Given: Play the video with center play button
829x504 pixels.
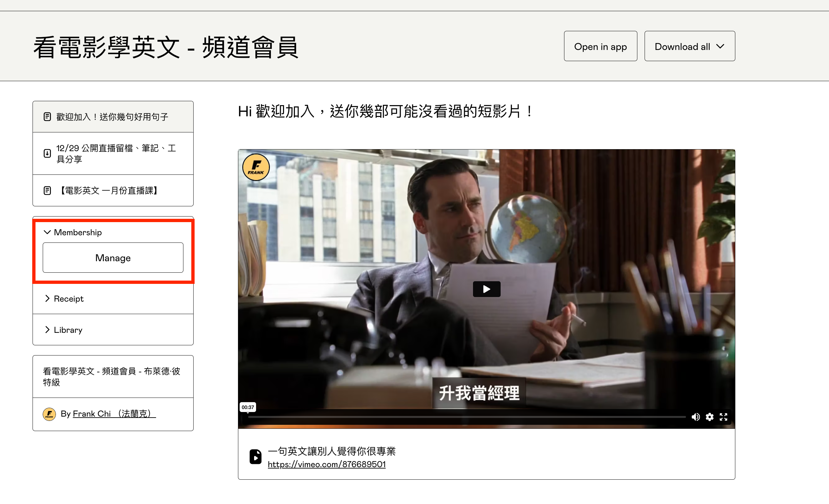Looking at the screenshot, I should point(486,289).
